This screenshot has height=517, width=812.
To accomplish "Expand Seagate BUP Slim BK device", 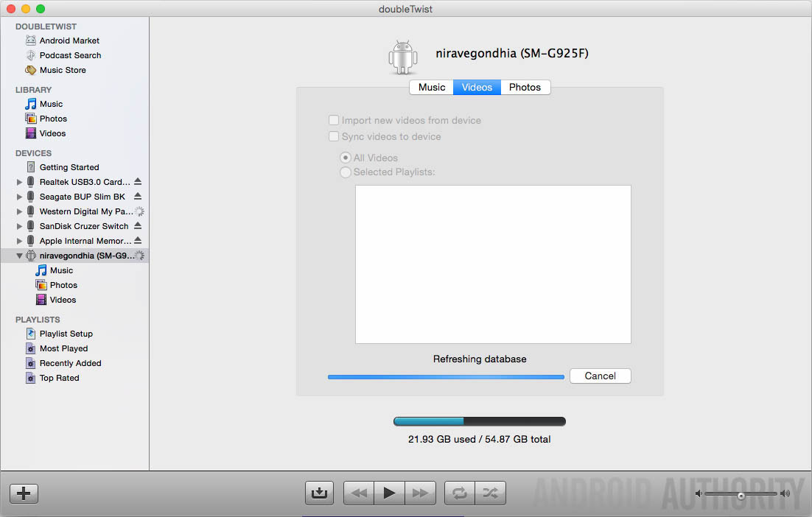I will [x=19, y=197].
